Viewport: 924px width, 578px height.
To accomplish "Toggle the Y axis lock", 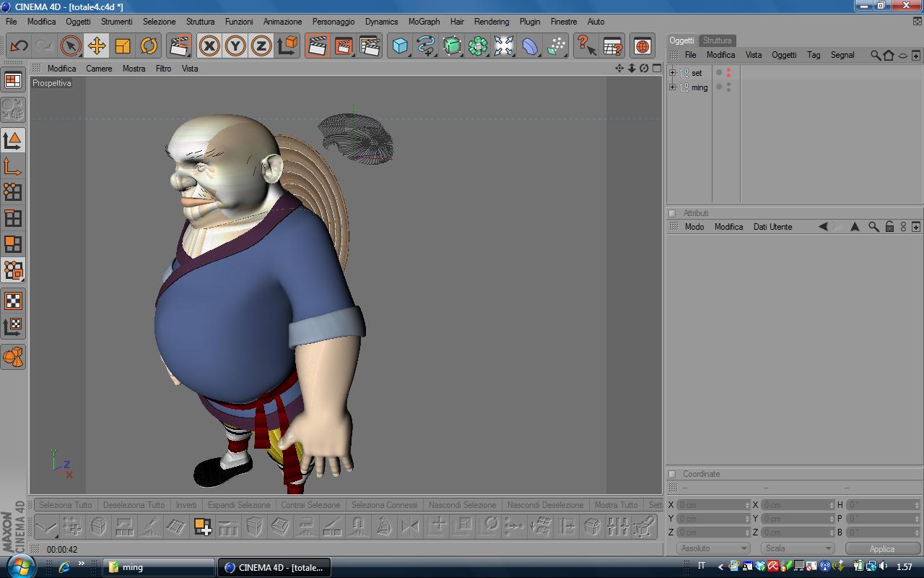I will click(235, 46).
